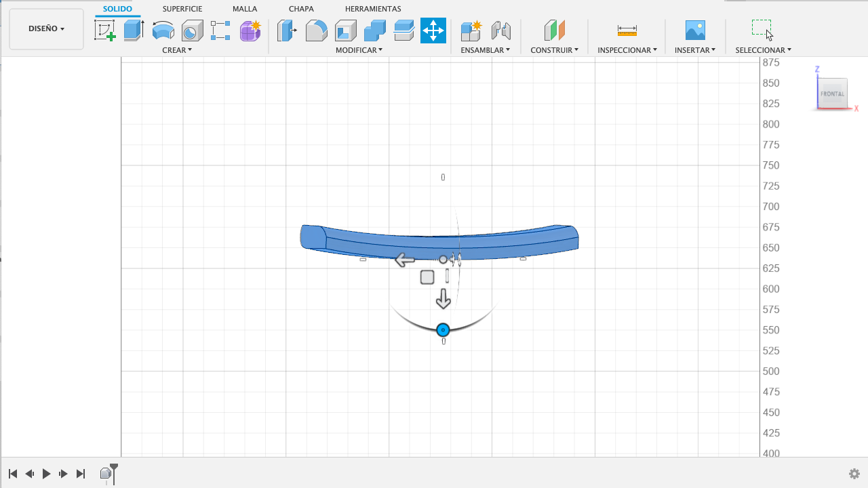
Task: Open the INSPECCIONAR dropdown
Action: point(627,50)
